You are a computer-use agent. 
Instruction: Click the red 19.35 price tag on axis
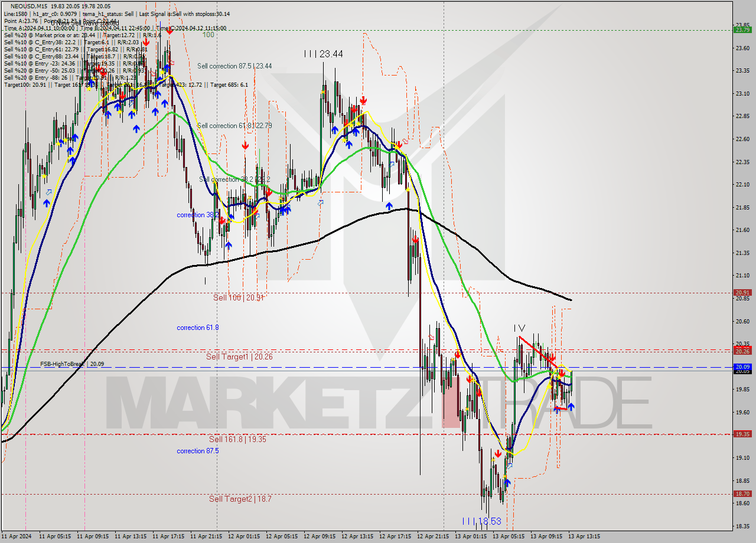click(742, 434)
